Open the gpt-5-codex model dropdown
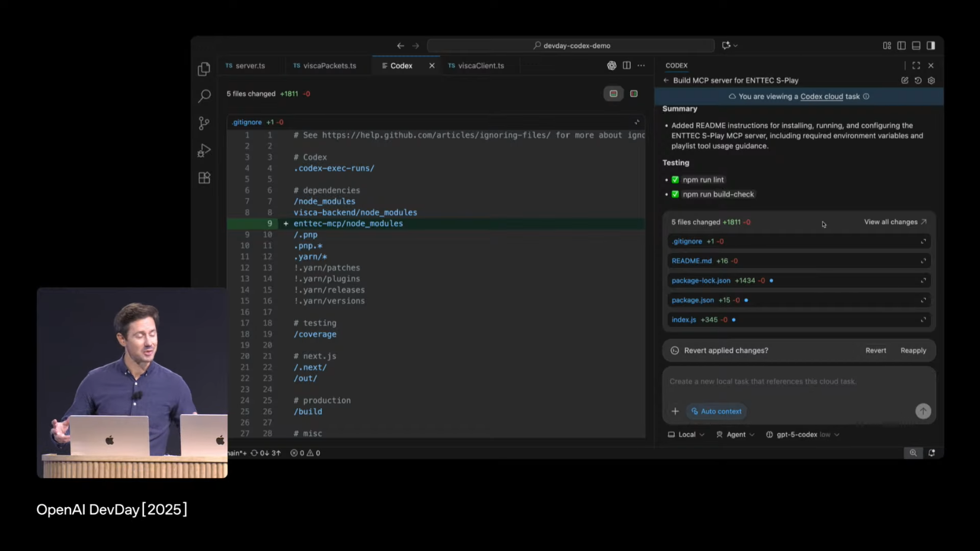 802,434
